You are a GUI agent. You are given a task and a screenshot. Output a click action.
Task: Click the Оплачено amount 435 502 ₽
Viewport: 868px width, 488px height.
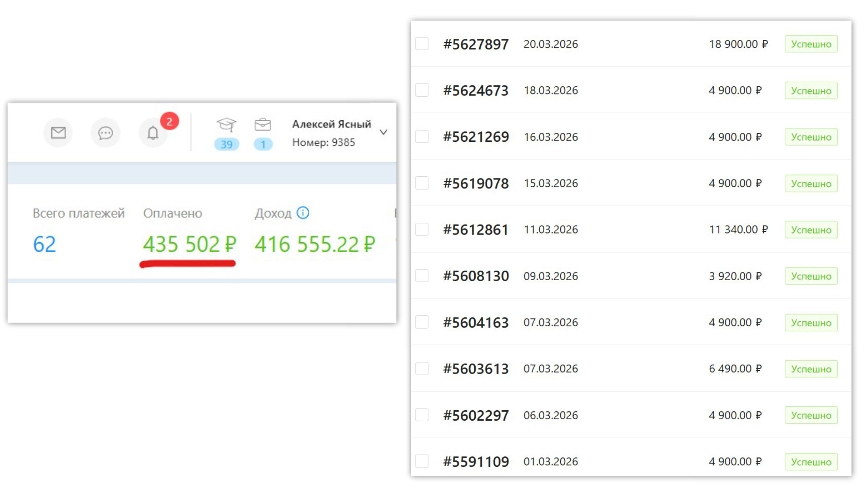pyautogui.click(x=190, y=244)
